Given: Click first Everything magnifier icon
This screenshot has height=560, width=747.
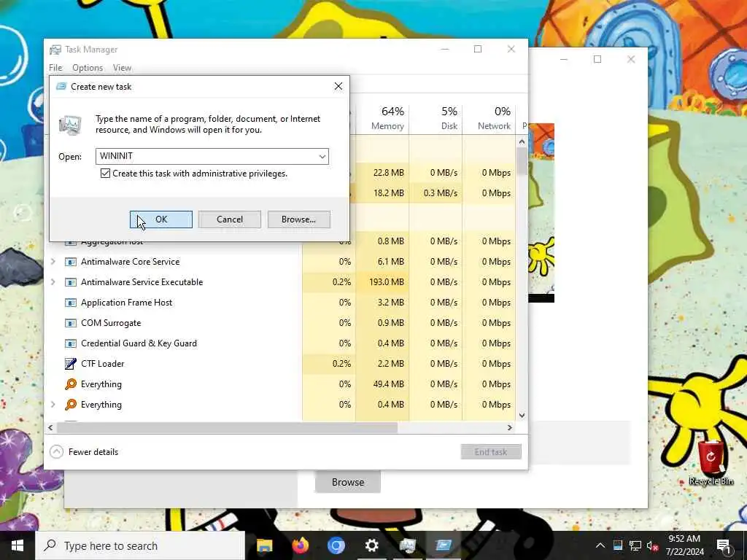Looking at the screenshot, I should pyautogui.click(x=71, y=384).
